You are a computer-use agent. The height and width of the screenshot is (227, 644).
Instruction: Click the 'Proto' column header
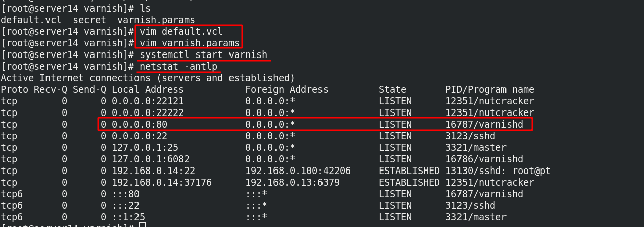[x=14, y=90]
